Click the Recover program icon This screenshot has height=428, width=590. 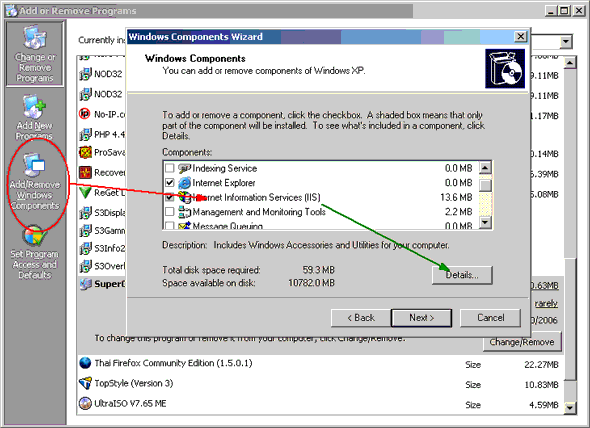(85, 172)
